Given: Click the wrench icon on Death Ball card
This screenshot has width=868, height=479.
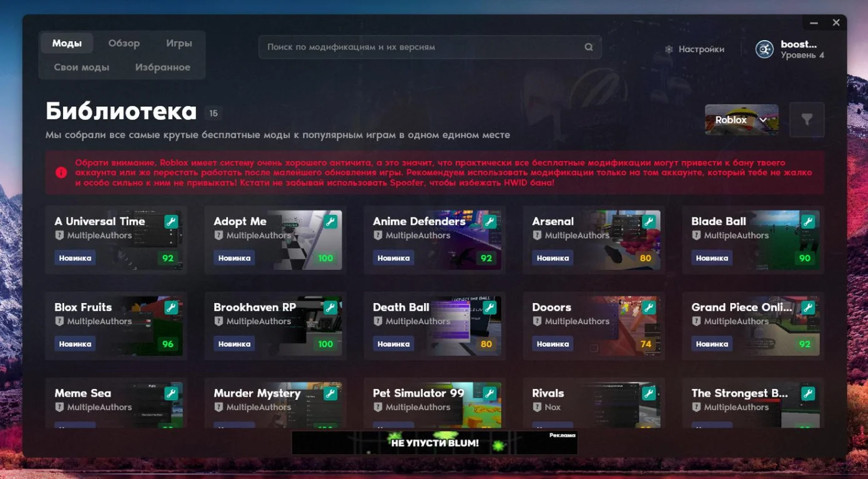Looking at the screenshot, I should pyautogui.click(x=490, y=307).
